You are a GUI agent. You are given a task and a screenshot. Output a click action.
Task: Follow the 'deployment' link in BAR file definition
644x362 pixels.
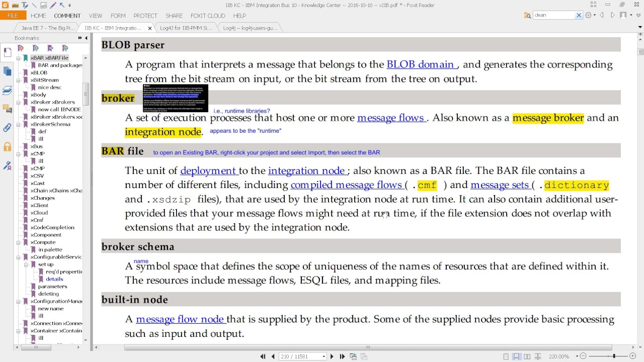click(x=208, y=170)
